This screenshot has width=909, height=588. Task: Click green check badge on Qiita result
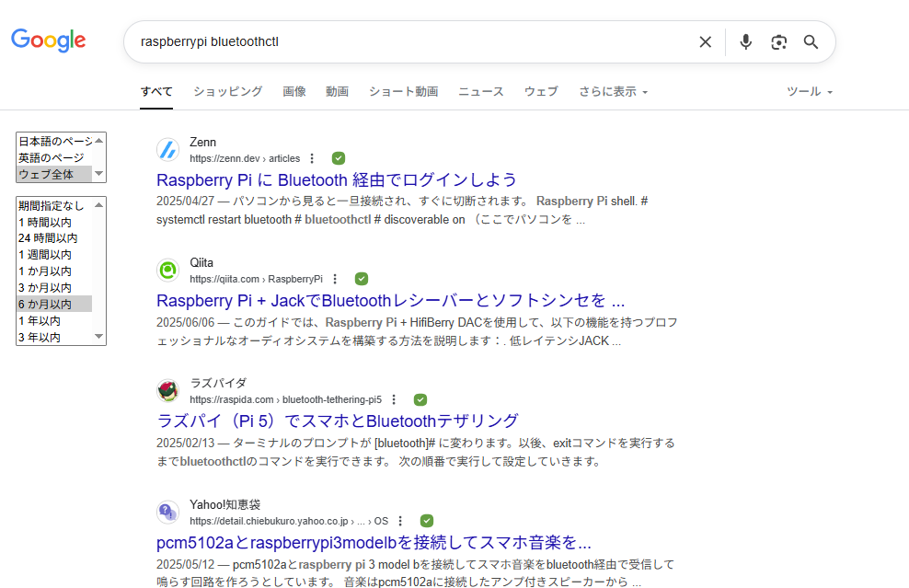pyautogui.click(x=362, y=279)
